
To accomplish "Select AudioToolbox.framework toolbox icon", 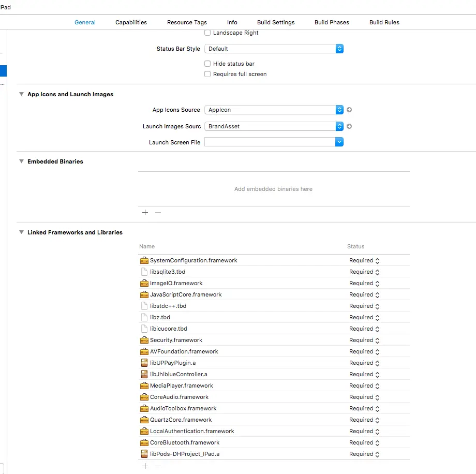I will [144, 408].
